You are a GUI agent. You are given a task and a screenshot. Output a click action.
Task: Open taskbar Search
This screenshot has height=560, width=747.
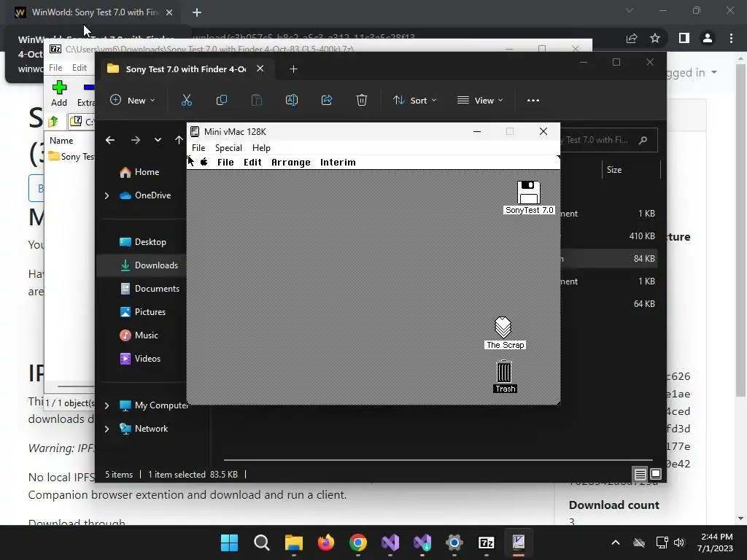[x=262, y=542]
